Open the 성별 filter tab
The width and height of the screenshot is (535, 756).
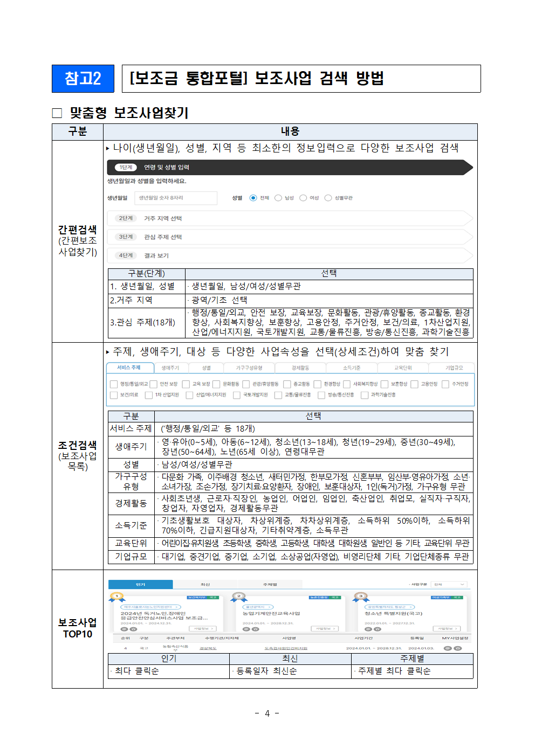click(206, 367)
